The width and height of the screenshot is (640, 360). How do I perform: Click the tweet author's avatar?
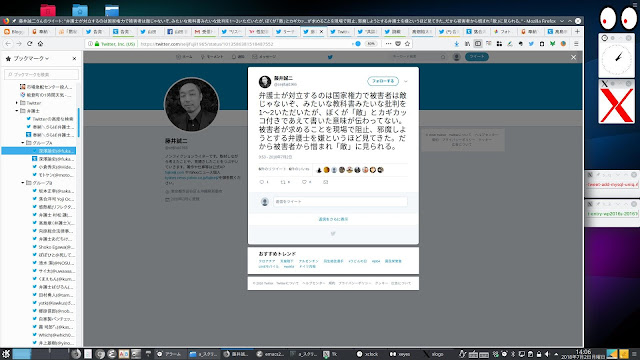(265, 82)
